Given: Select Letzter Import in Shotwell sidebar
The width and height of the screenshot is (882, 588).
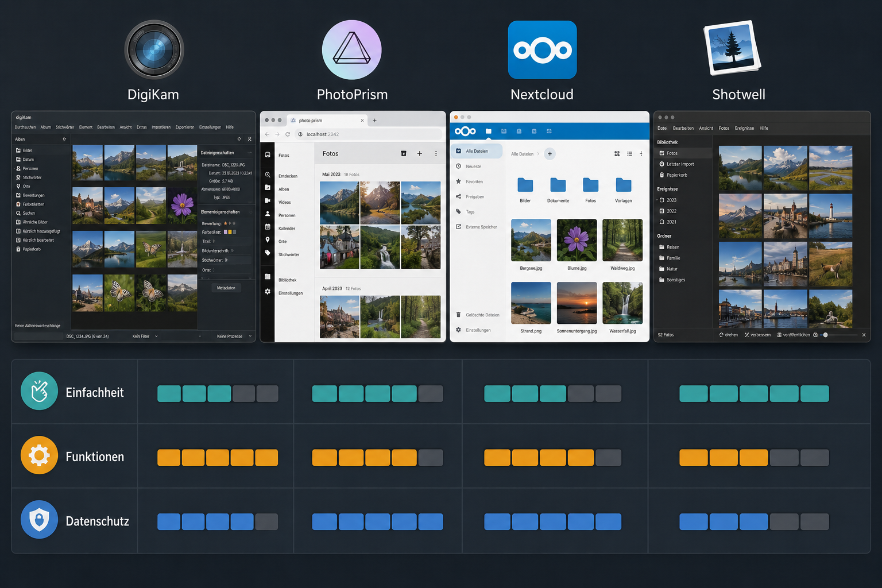Looking at the screenshot, I should click(x=676, y=164).
